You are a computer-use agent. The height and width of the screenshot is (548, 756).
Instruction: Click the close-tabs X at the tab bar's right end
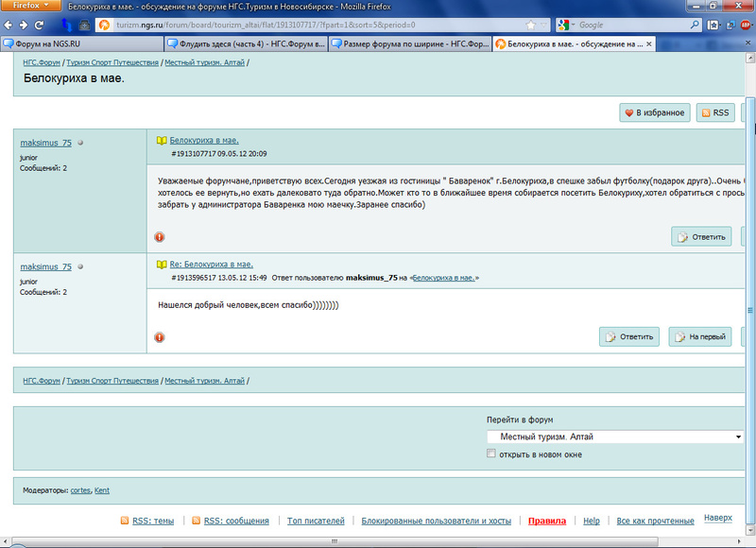point(748,43)
